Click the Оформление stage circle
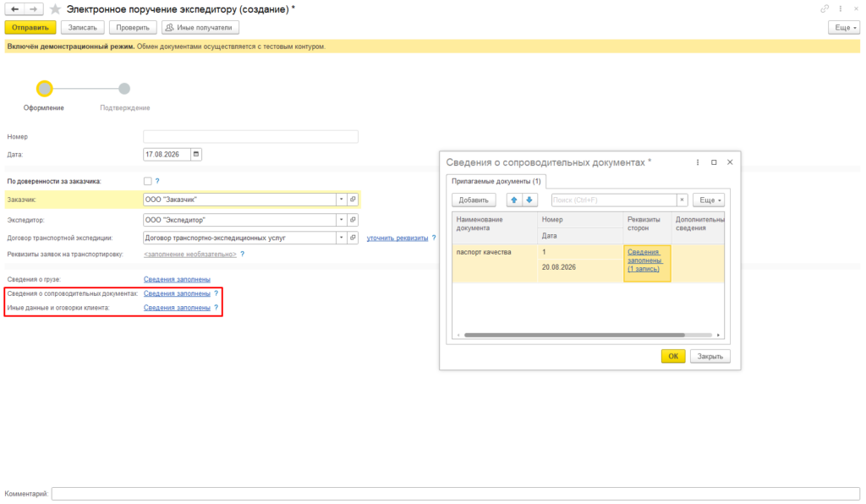Viewport: 866px width, 504px height. click(x=44, y=88)
